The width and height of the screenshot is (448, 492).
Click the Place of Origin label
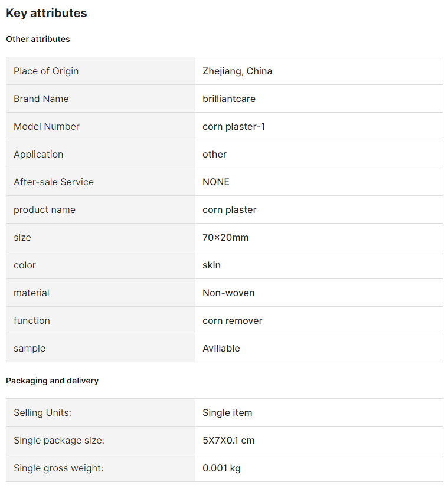46,71
